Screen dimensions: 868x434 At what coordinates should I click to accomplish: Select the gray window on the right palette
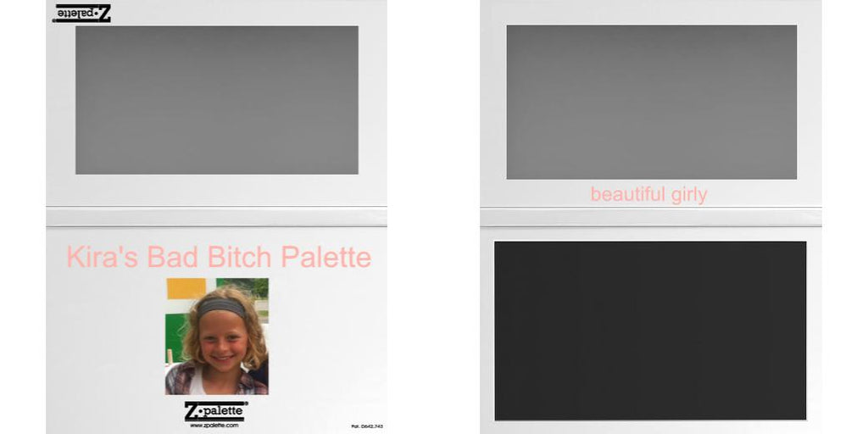[651, 102]
